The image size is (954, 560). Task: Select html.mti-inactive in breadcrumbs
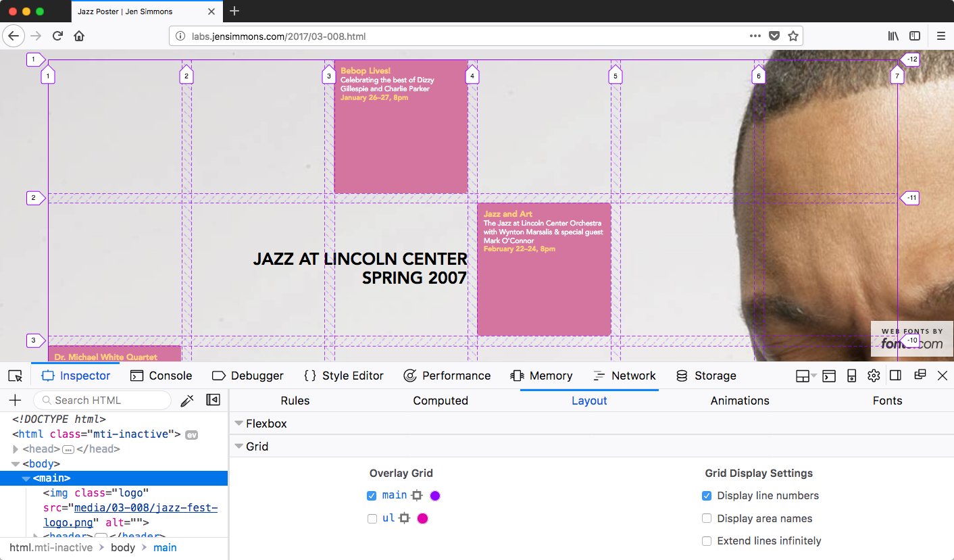click(x=51, y=548)
